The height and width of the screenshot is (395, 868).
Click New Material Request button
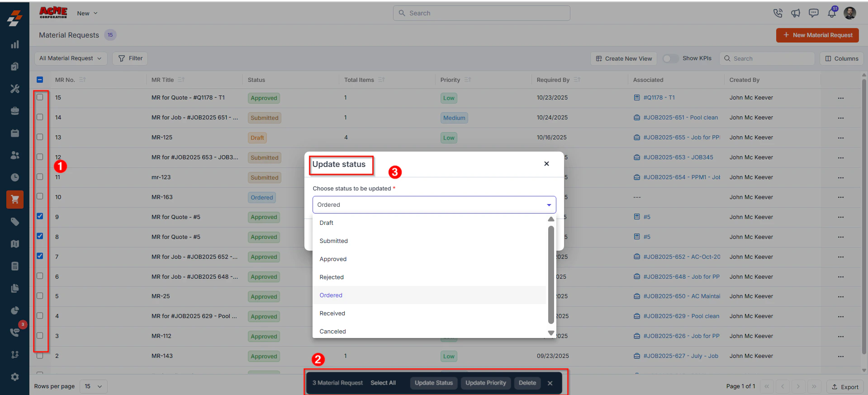pos(817,35)
